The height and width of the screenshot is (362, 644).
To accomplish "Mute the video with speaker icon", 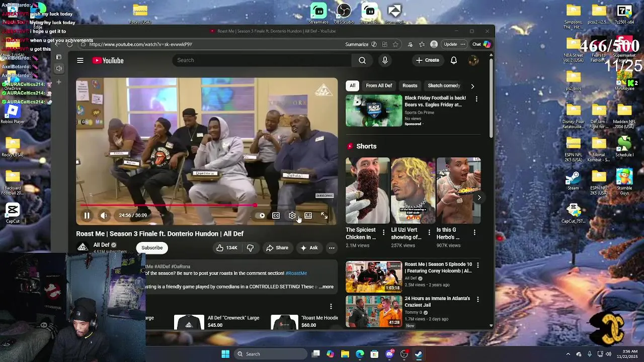I will click(x=104, y=216).
